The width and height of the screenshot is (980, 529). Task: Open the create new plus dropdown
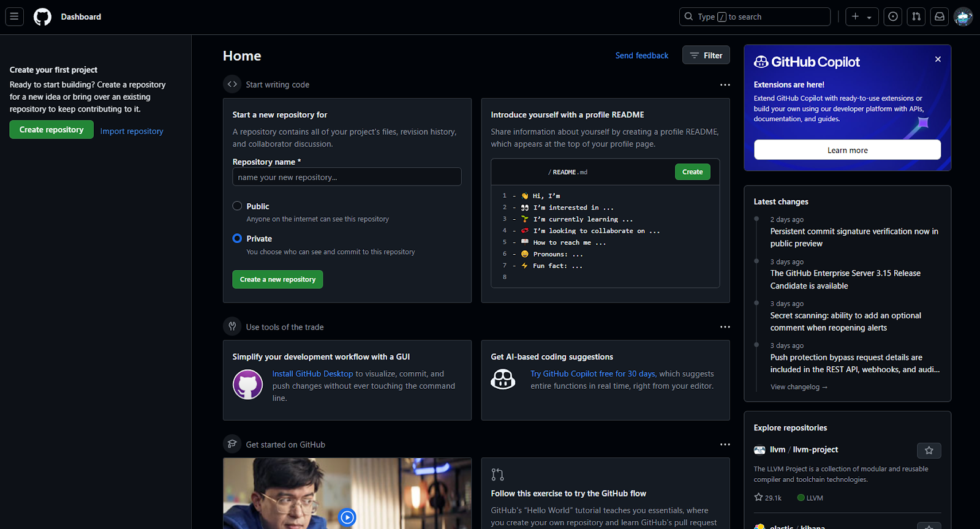[862, 17]
